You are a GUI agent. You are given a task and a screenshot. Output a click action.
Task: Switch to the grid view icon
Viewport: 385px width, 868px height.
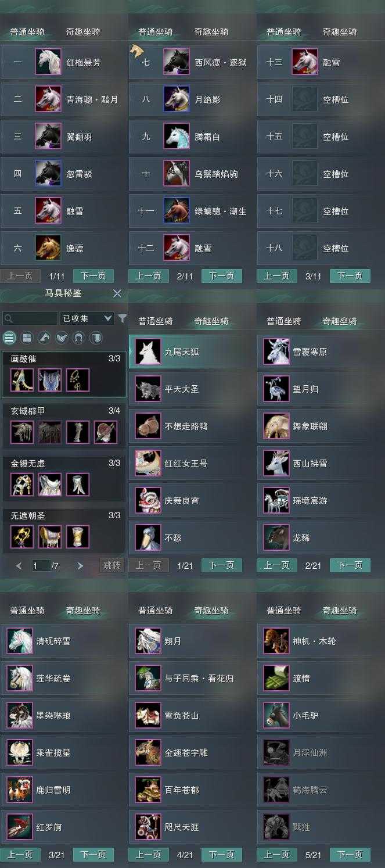coord(27,338)
